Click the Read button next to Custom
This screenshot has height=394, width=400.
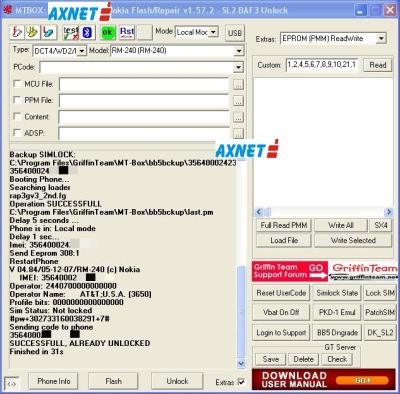click(377, 65)
